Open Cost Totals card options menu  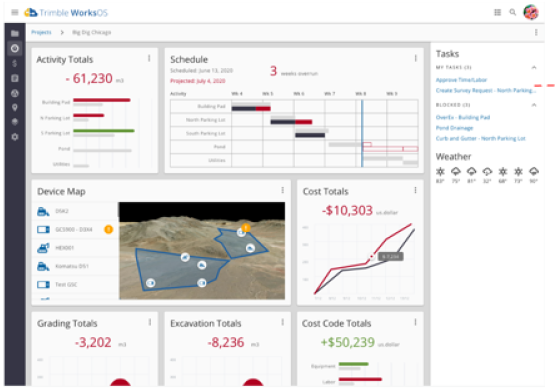[x=415, y=190]
